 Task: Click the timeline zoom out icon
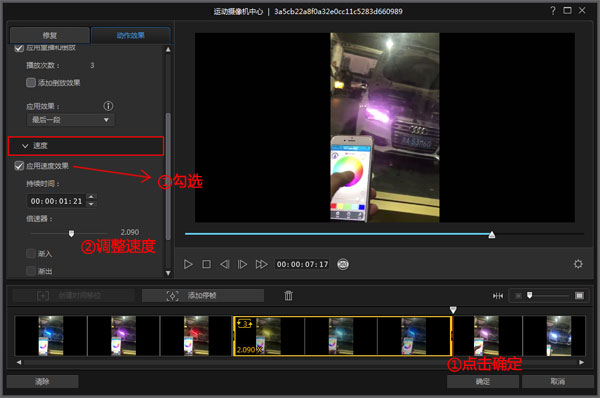(518, 296)
